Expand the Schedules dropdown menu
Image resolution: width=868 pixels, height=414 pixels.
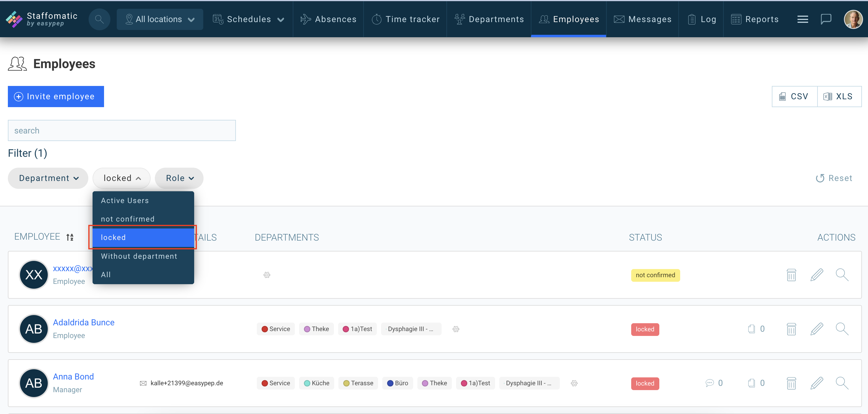(249, 19)
